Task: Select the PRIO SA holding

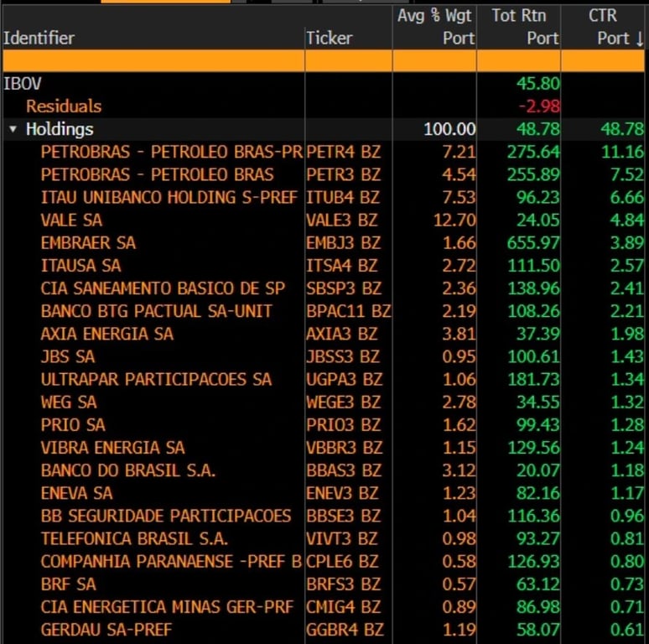Action: [x=73, y=425]
